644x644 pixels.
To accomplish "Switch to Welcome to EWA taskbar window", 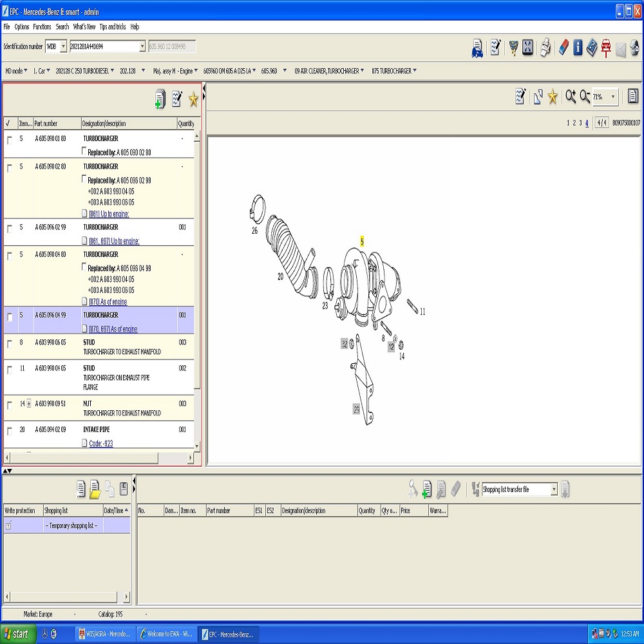I will coord(166,634).
